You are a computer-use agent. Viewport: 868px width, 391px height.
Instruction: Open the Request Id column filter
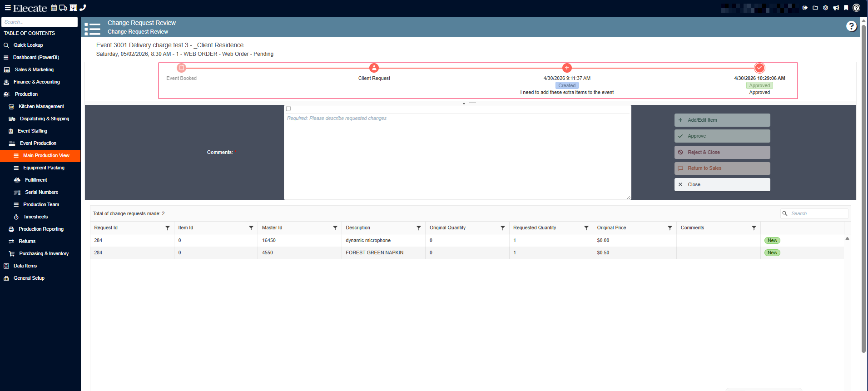167,228
